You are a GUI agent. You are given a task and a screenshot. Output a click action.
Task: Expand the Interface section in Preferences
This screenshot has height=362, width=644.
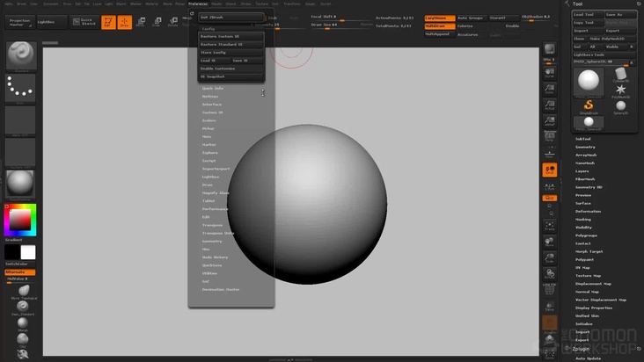point(211,105)
